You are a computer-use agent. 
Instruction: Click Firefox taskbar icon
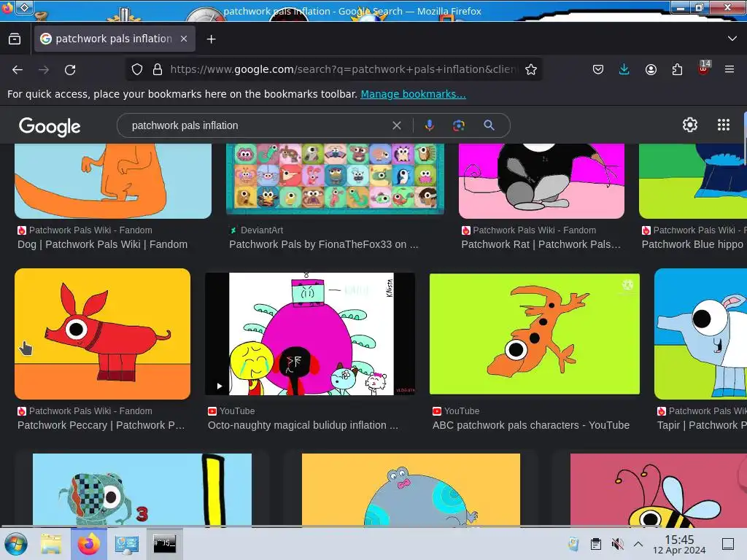click(89, 544)
